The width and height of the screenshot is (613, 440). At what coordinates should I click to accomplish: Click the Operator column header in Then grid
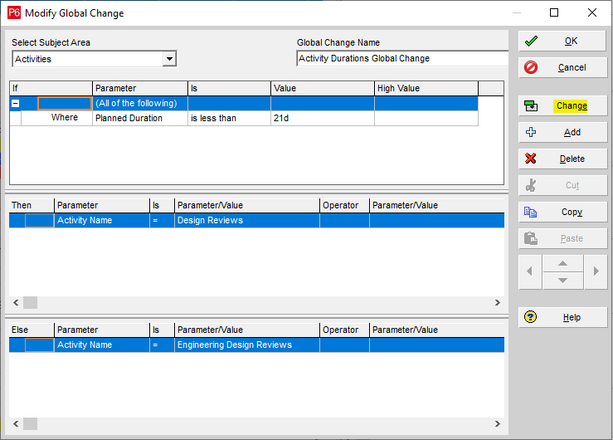pos(344,205)
